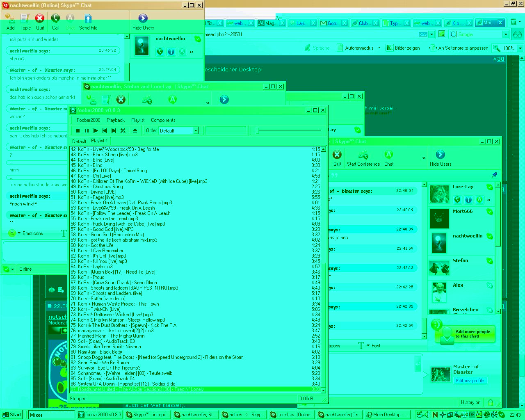Click the Edit my profile link
This screenshot has height=420, width=525.
470,381
